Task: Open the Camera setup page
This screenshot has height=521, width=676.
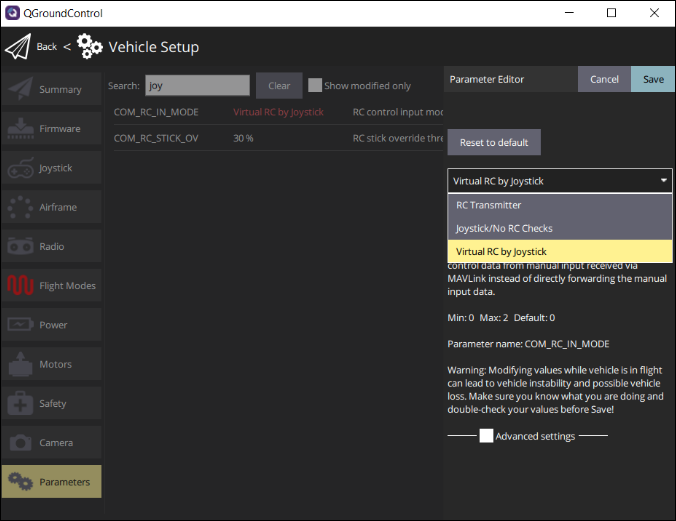Action: 51,442
